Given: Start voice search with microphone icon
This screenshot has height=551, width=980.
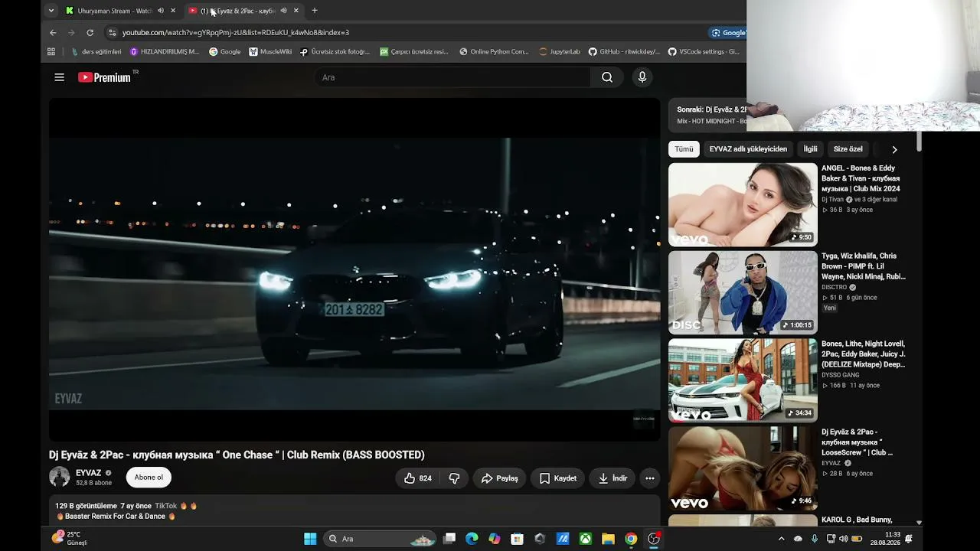Looking at the screenshot, I should 642,77.
